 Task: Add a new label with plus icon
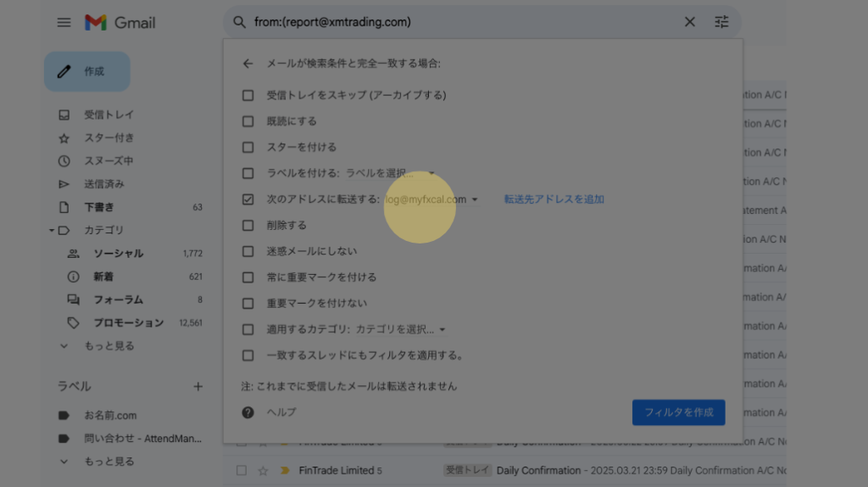pyautogui.click(x=198, y=387)
